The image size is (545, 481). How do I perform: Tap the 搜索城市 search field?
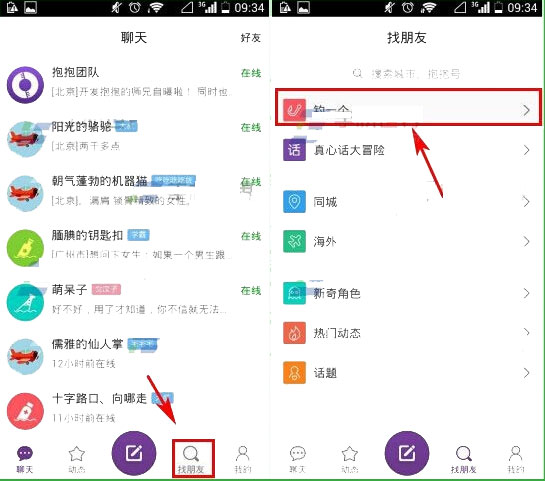pyautogui.click(x=407, y=73)
